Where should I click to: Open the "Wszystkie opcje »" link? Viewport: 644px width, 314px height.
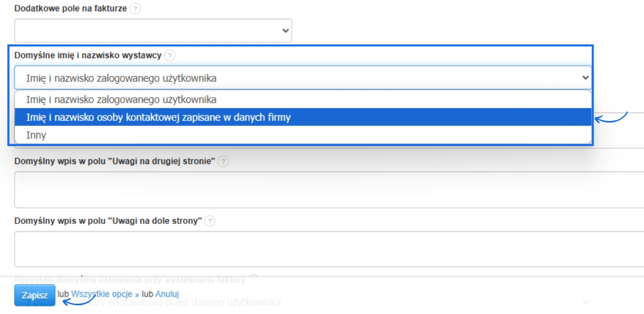[105, 294]
